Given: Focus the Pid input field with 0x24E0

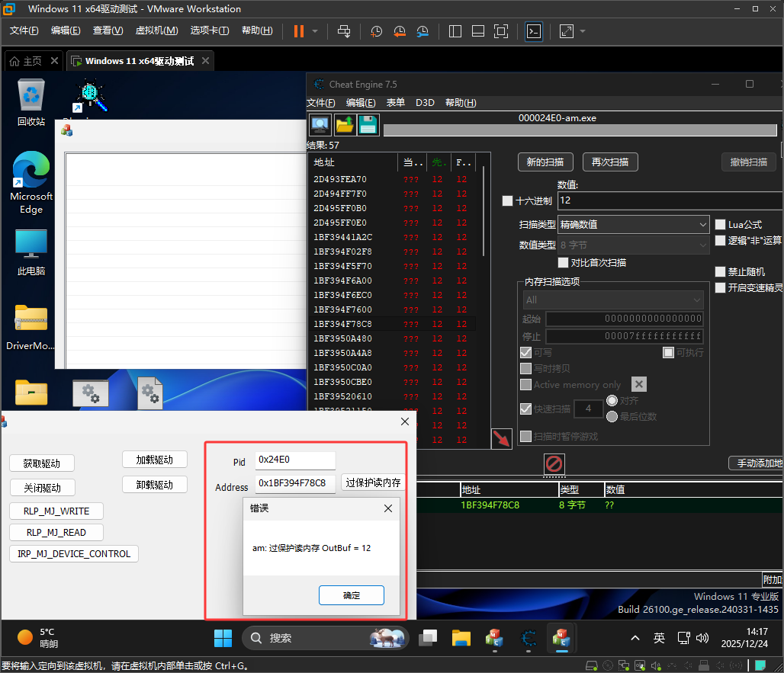Looking at the screenshot, I should [295, 460].
